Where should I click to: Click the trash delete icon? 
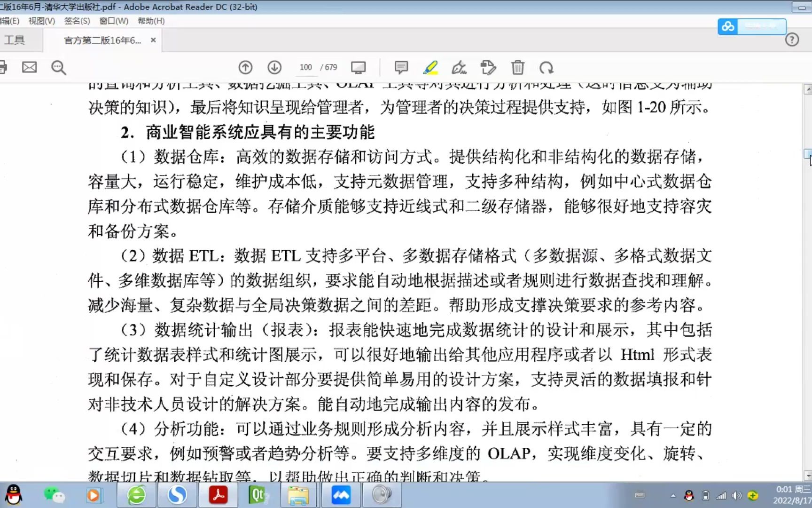coord(517,68)
